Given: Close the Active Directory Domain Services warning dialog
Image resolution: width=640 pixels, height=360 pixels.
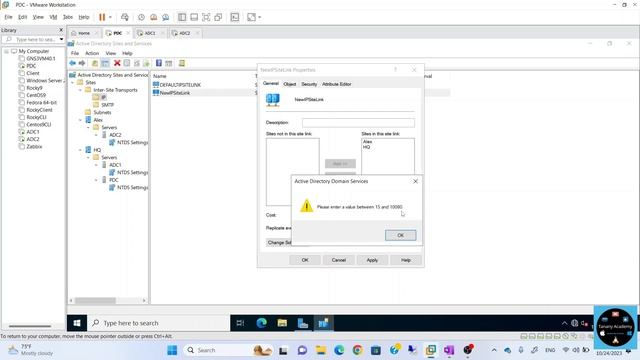Looking at the screenshot, I should click(416, 181).
